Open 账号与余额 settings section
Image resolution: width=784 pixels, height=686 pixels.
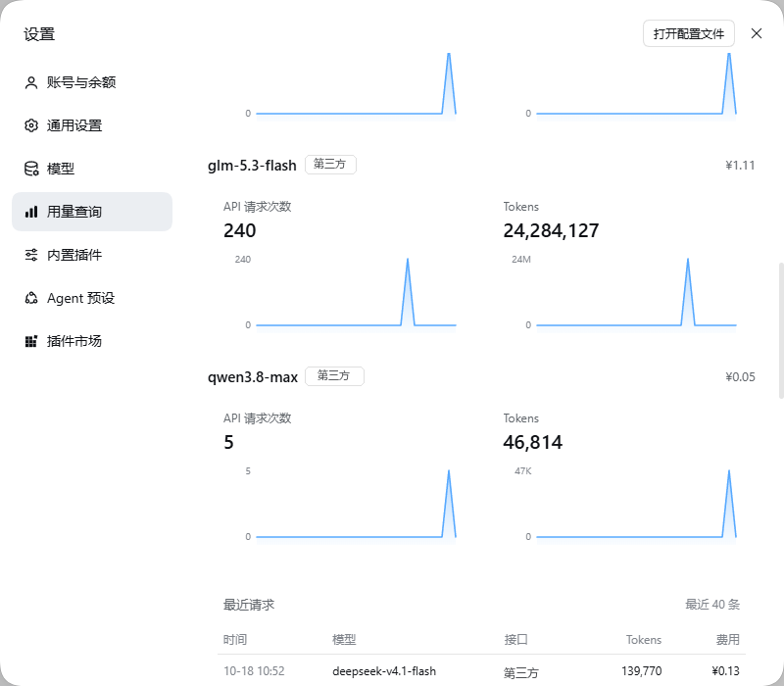[92, 82]
